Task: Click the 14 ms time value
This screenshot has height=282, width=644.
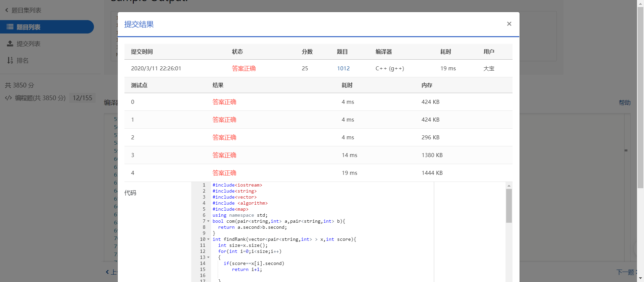Action: click(350, 155)
